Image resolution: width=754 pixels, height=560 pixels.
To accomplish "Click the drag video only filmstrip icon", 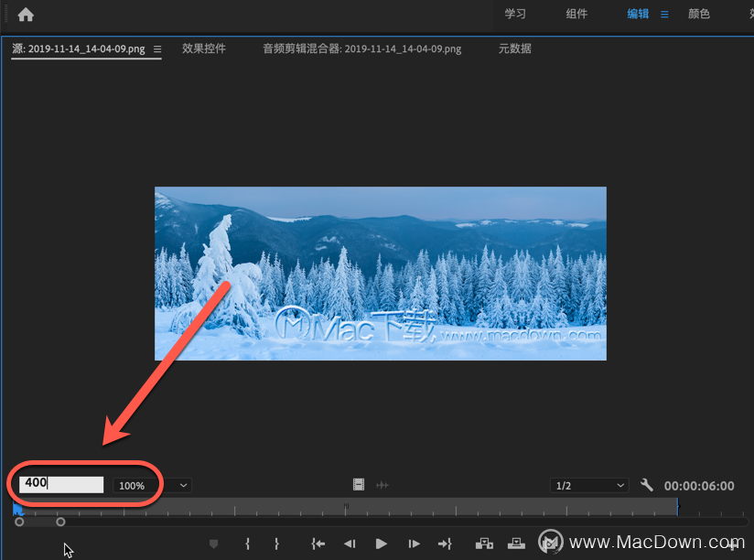I will click(359, 485).
